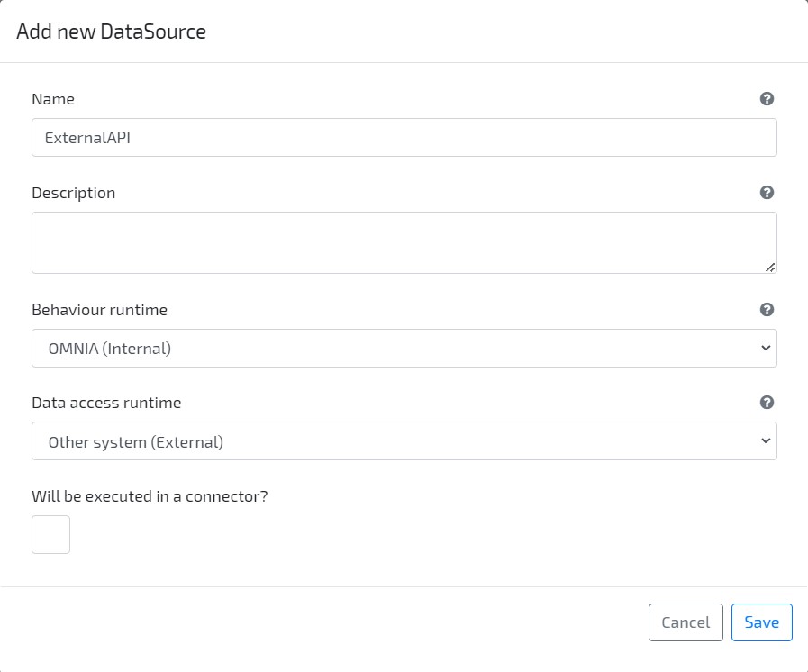Click the 'Name' field label
808x672 pixels.
53,99
